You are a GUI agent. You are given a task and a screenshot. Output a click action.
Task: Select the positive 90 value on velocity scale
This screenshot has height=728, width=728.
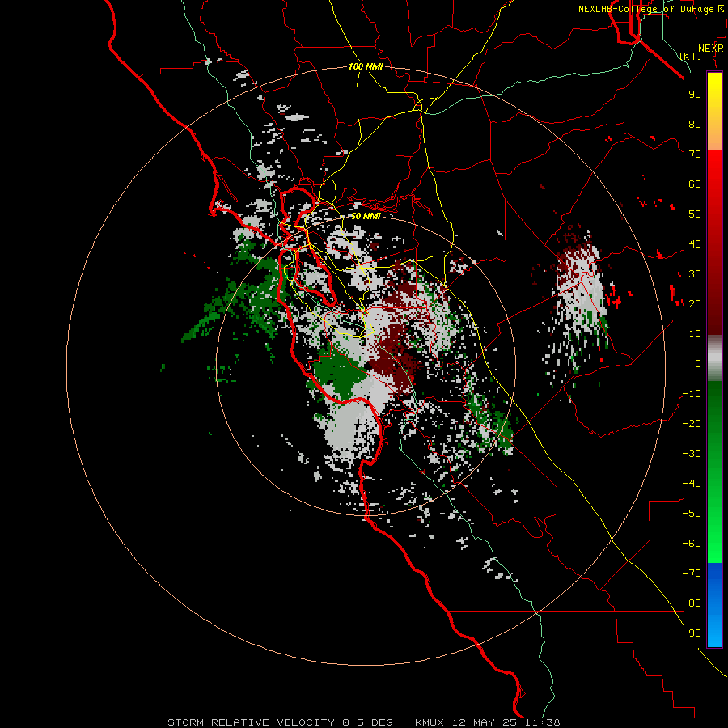(695, 95)
